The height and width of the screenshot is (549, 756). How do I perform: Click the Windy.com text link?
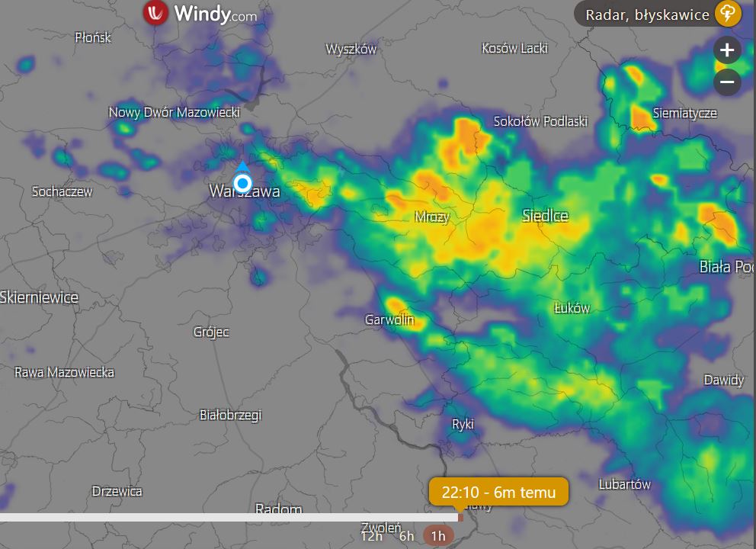click(215, 14)
